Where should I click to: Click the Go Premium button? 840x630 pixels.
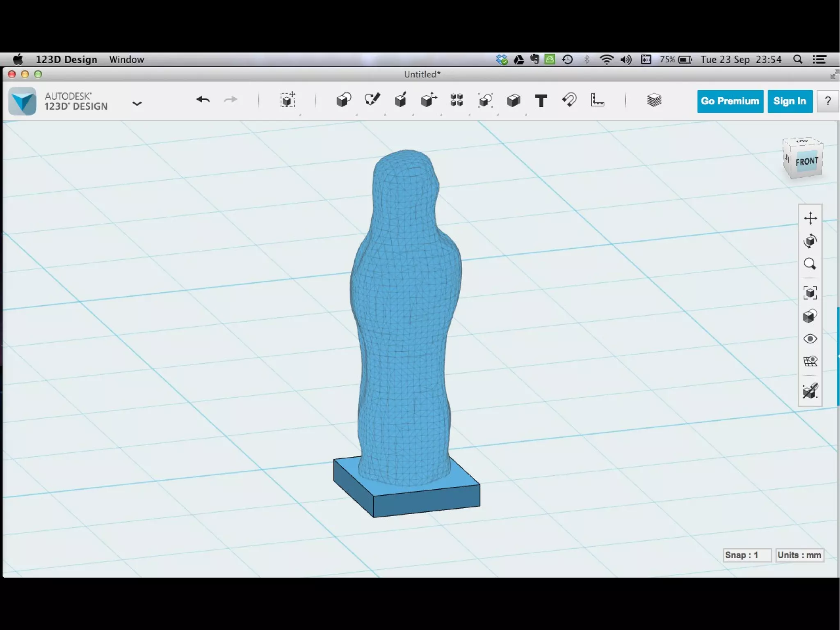click(730, 101)
